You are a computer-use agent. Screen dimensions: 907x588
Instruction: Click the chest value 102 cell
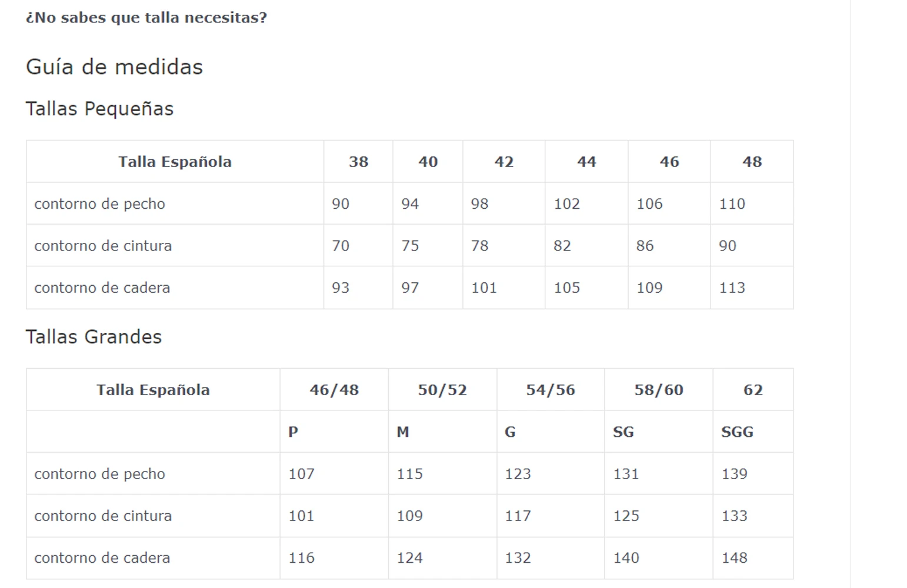tap(586, 203)
